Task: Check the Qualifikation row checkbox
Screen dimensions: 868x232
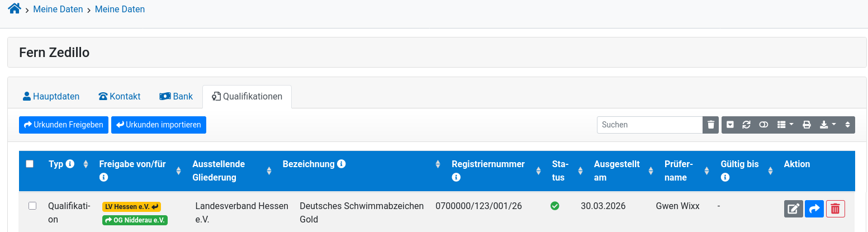Action: click(32, 206)
